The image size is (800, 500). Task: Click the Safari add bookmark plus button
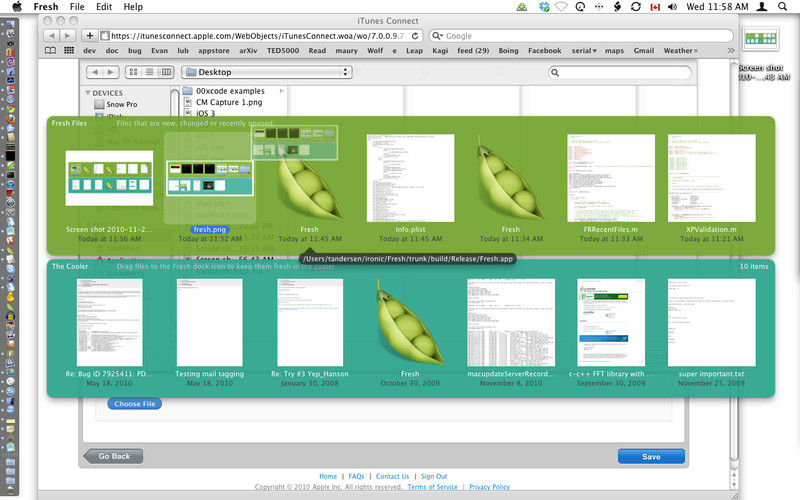pyautogui.click(x=89, y=35)
